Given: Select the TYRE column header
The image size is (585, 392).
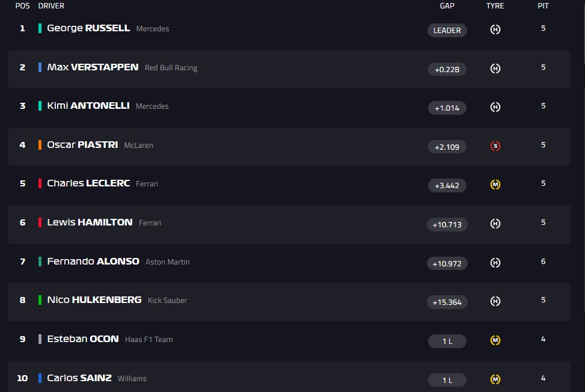Looking at the screenshot, I should (x=495, y=5).
